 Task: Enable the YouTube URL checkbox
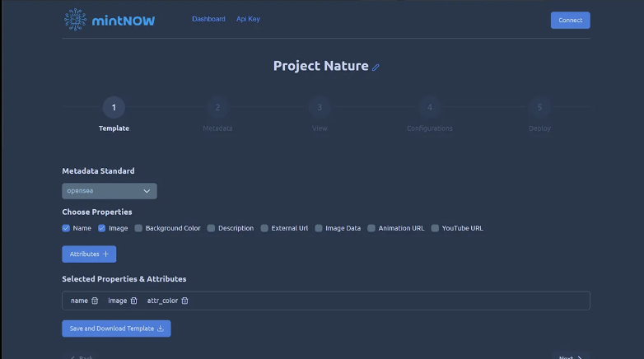click(435, 228)
